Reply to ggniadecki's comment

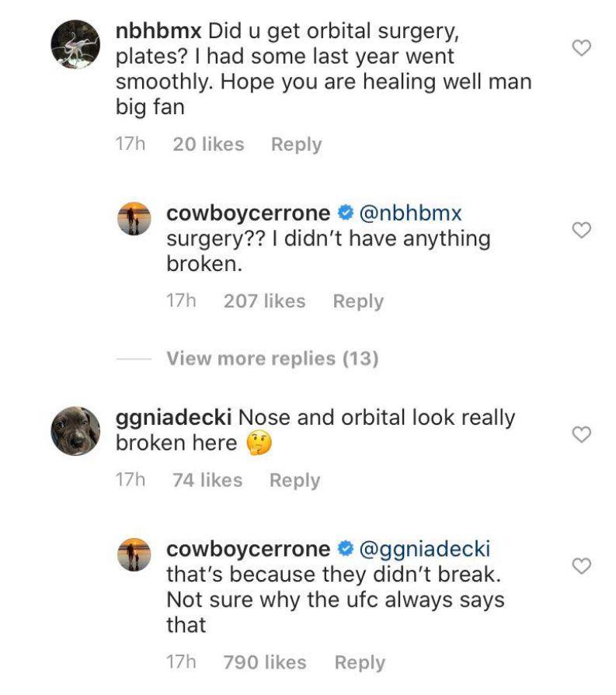294,480
